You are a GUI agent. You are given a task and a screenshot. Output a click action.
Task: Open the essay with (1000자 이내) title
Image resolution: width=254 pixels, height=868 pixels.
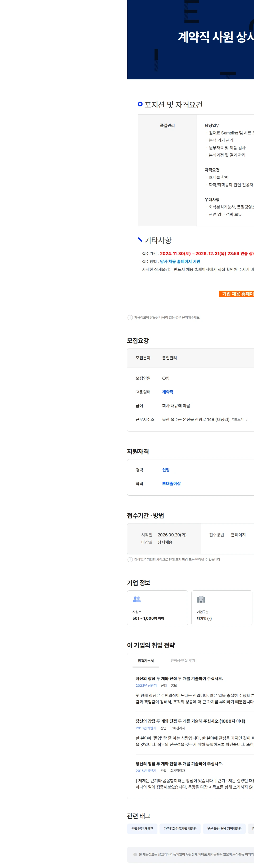click(190, 721)
